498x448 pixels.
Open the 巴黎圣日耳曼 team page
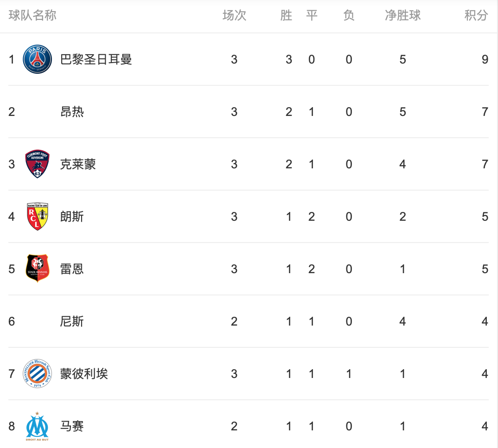pos(96,59)
